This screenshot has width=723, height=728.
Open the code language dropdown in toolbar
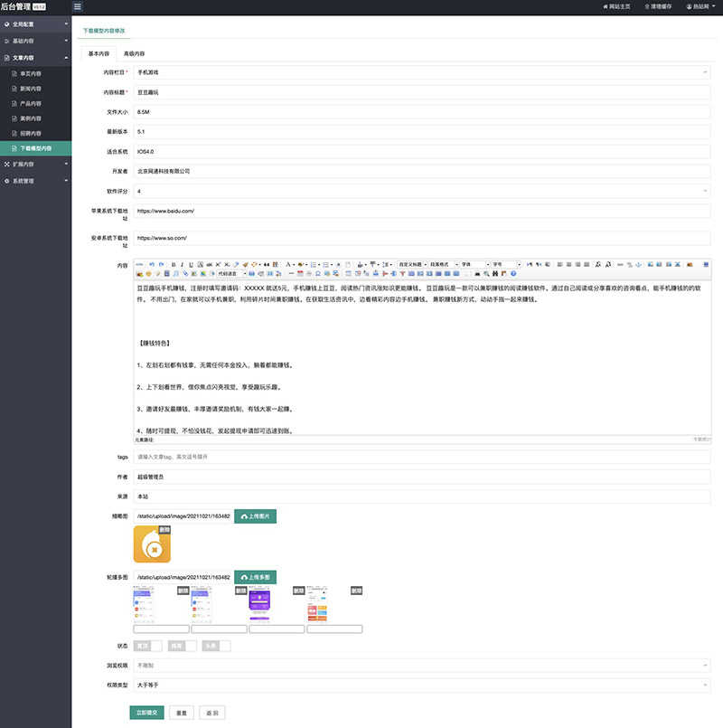pos(231,273)
